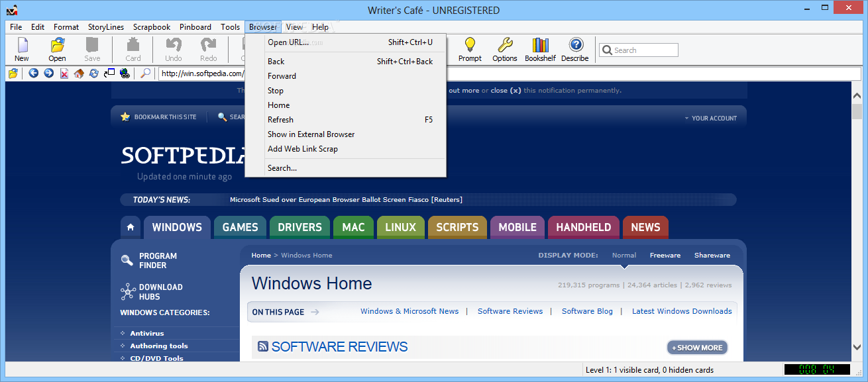The image size is (868, 382).
Task: Open Latest Windows Downloads link
Action: (682, 311)
